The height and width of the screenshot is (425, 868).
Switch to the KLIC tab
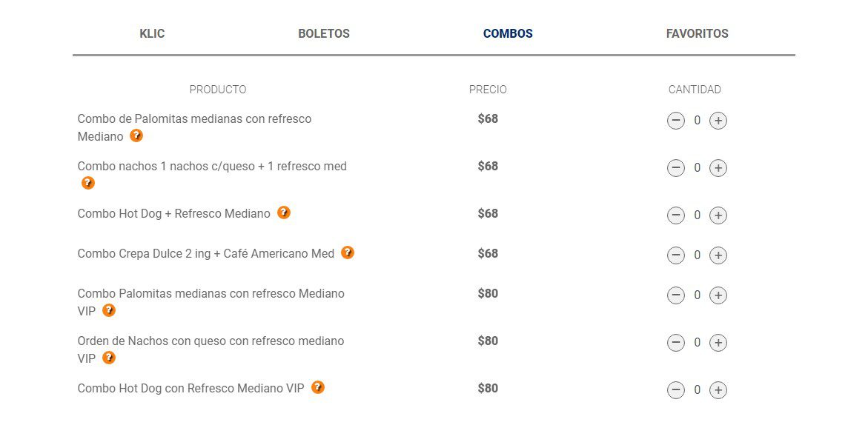[x=152, y=34]
